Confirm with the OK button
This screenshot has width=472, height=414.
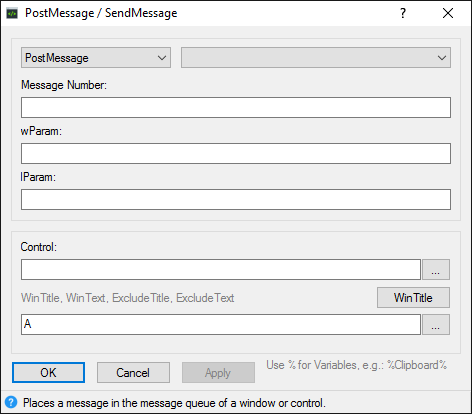(48, 372)
